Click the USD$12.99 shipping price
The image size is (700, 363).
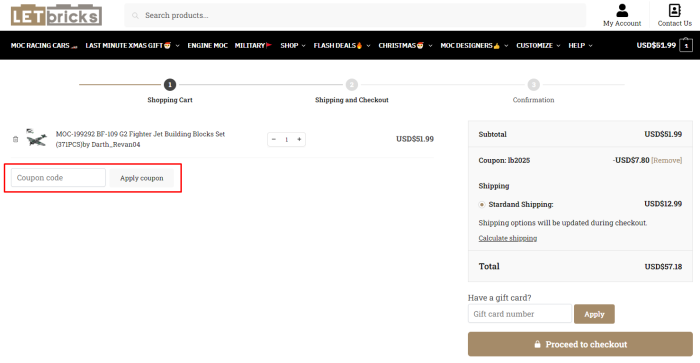(663, 204)
